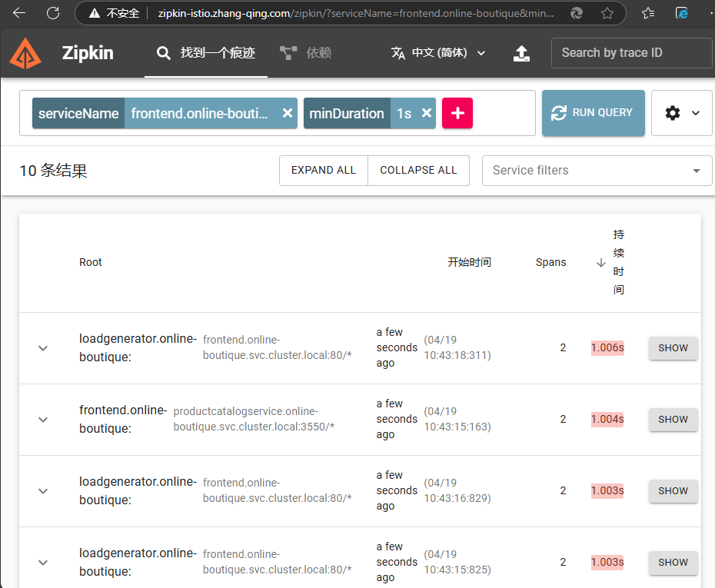The image size is (715, 588).
Task: Sort by the 持续时间 column header
Action: click(618, 262)
